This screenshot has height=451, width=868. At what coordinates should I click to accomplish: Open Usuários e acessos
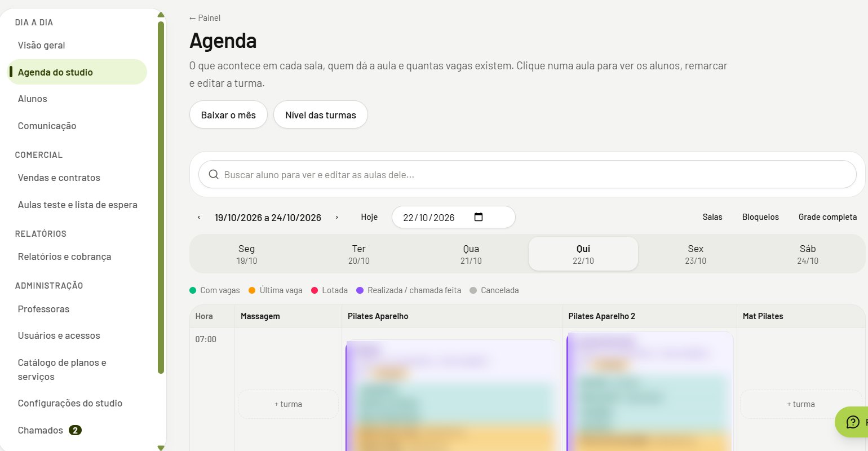pyautogui.click(x=77, y=335)
